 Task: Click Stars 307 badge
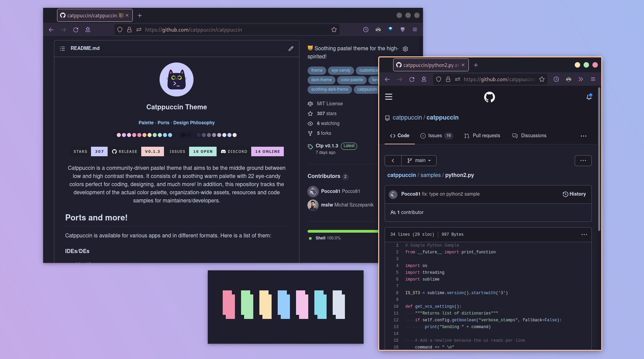tap(89, 151)
